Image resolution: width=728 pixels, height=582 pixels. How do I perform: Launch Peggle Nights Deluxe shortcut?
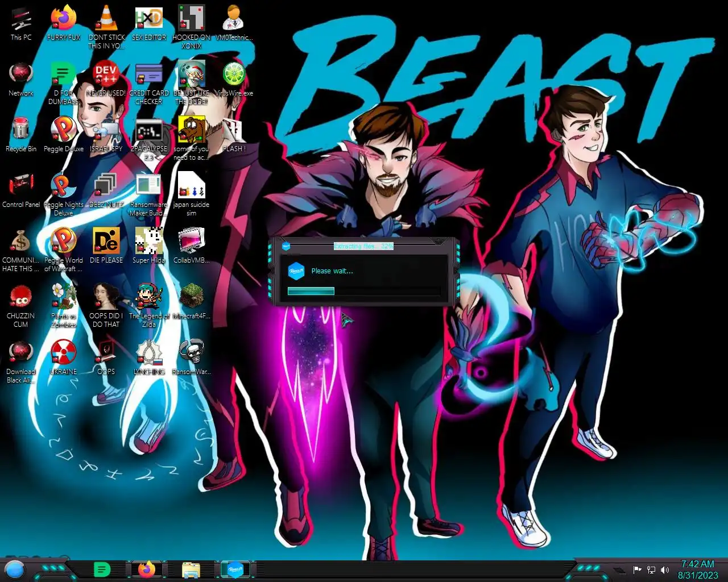click(x=64, y=194)
